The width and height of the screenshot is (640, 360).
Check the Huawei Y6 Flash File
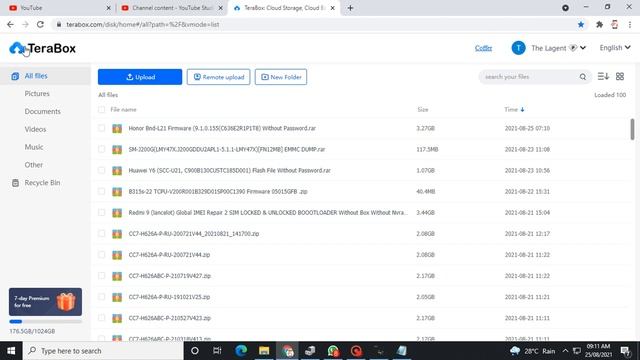101,170
